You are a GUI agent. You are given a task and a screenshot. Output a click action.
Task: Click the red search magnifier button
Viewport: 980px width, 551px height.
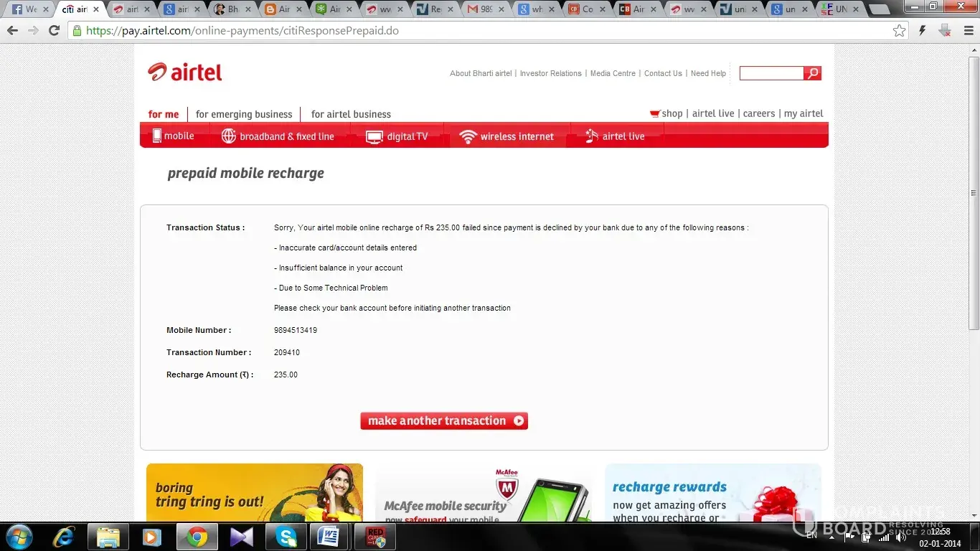tap(812, 73)
